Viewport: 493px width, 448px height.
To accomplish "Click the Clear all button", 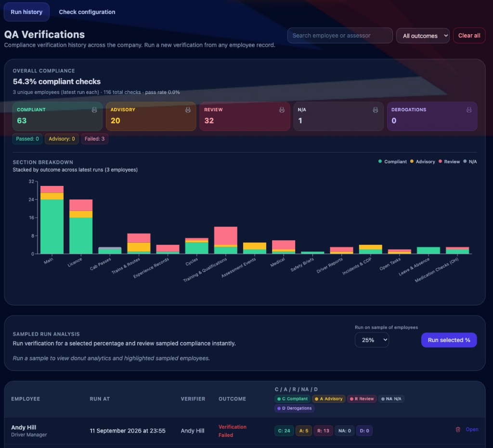I will click(469, 36).
